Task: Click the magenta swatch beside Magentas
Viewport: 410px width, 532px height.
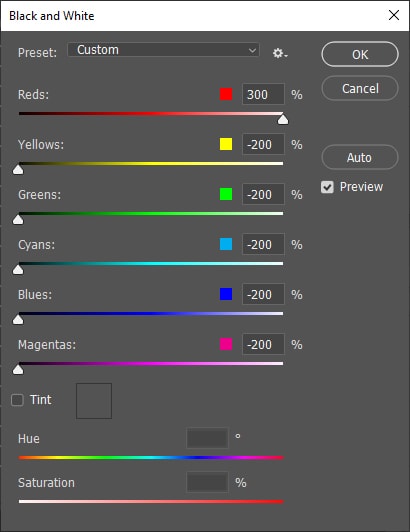Action: coord(226,344)
